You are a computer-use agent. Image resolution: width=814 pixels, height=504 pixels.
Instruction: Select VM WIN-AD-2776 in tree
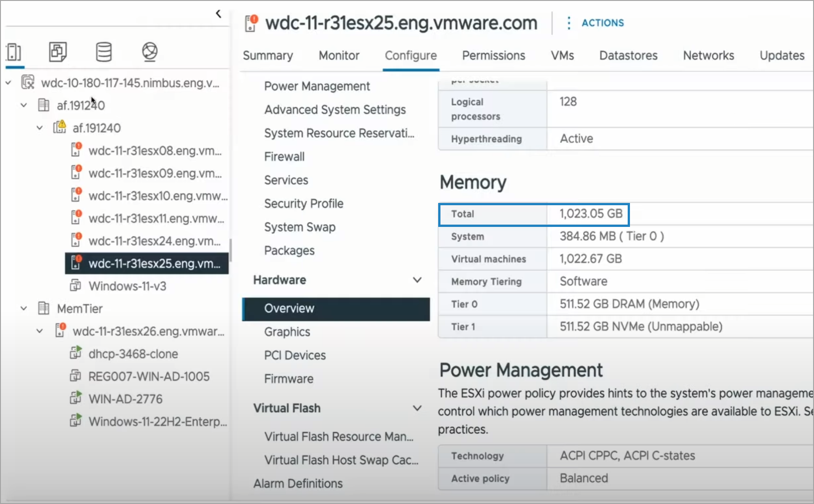[125, 399]
